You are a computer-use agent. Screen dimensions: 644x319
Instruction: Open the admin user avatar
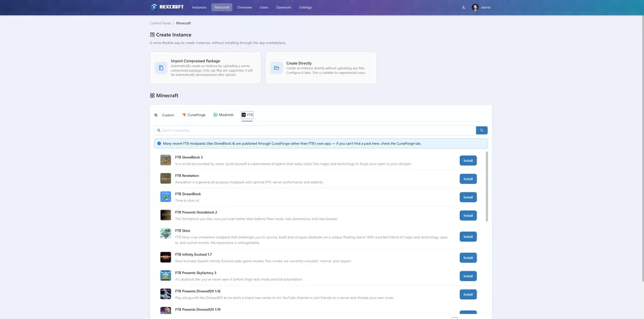[475, 7]
